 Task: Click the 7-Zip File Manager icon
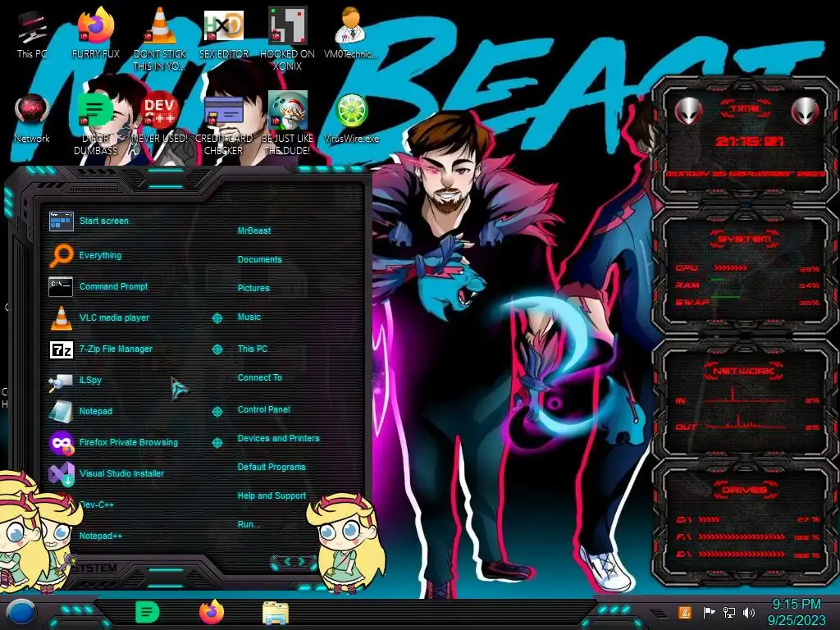[x=61, y=349]
